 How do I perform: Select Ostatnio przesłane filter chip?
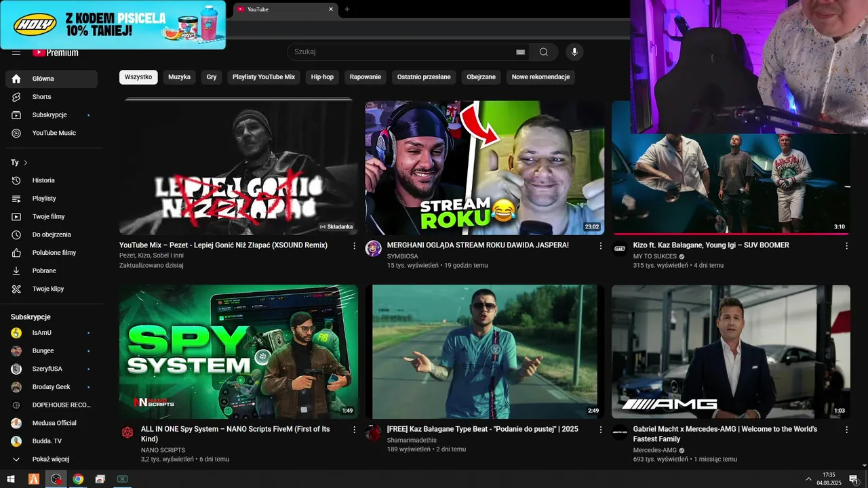pos(424,77)
